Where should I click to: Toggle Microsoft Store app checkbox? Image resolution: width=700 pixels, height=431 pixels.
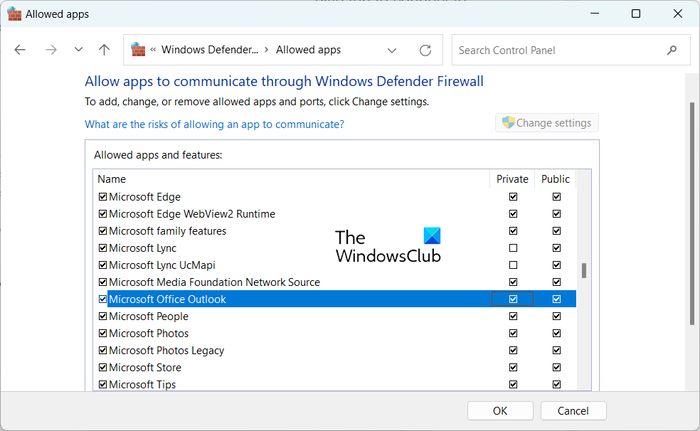click(103, 367)
